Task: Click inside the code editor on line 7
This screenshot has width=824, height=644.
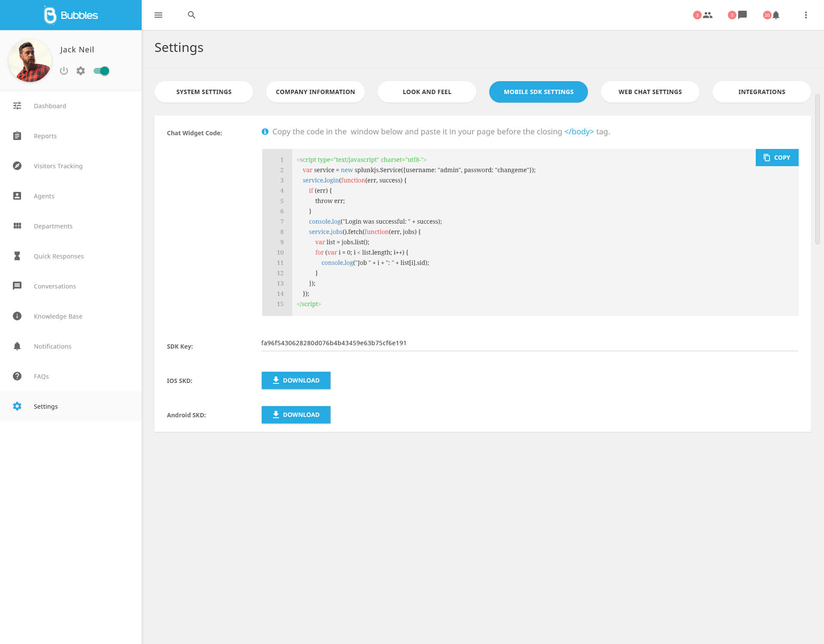Action: (x=375, y=222)
